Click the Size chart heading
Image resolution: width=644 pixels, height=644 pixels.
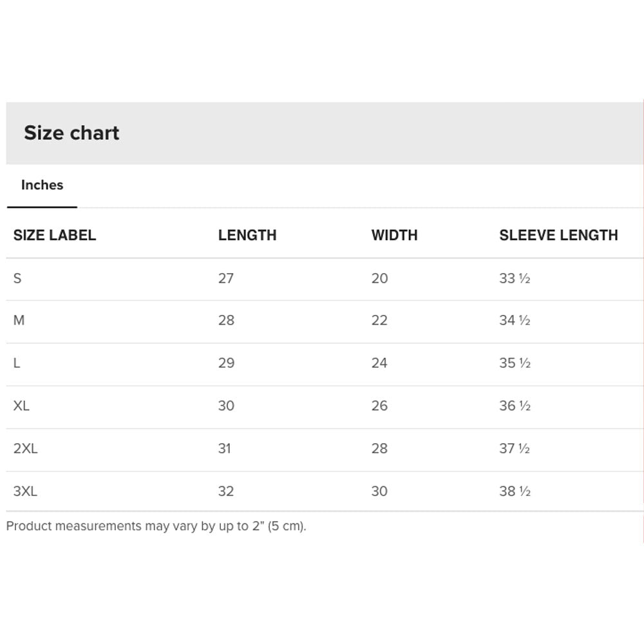(x=71, y=133)
